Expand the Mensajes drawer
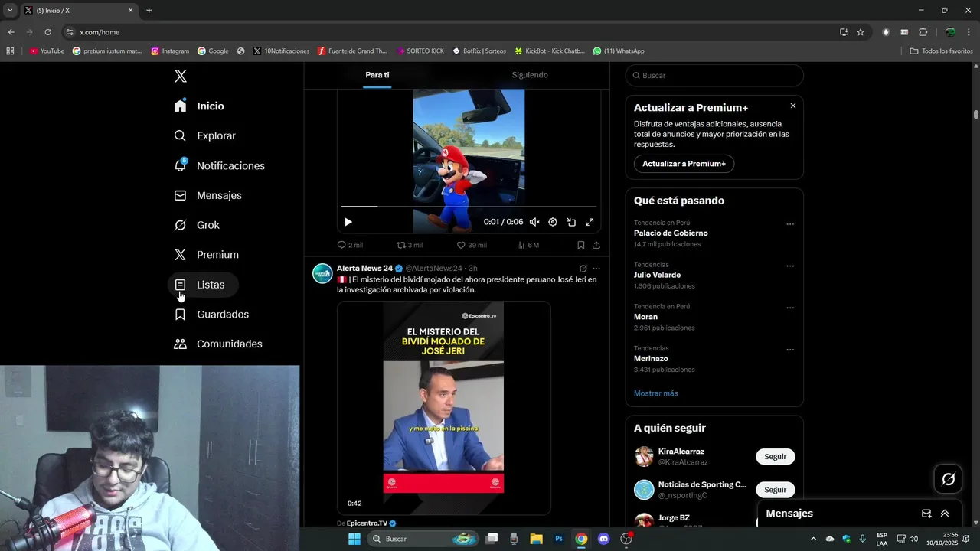The image size is (980, 551). (x=945, y=514)
